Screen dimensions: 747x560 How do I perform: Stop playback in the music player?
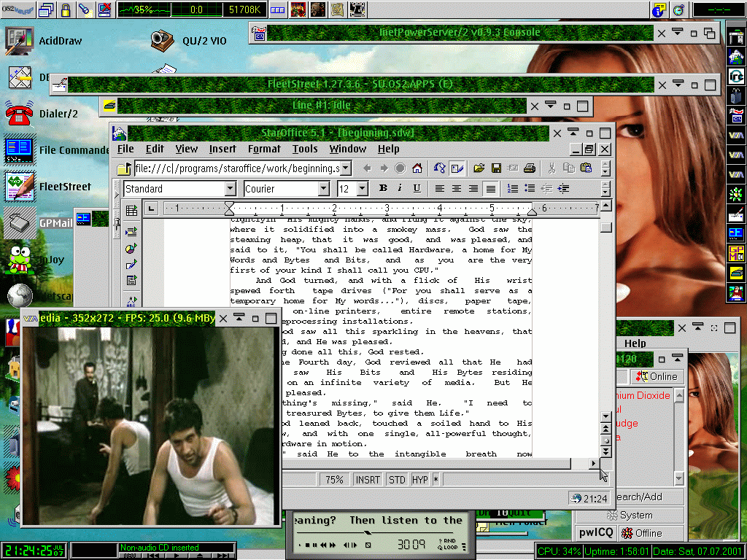(308, 545)
